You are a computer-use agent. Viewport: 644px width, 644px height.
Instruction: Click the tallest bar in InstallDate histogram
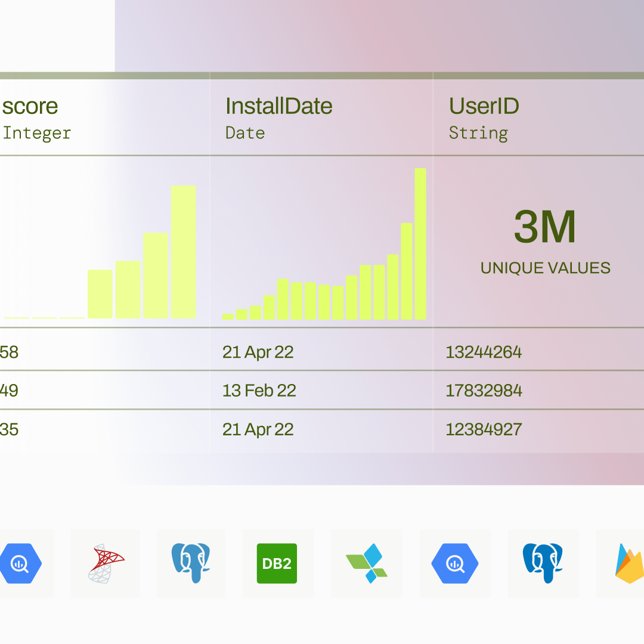pos(420,243)
